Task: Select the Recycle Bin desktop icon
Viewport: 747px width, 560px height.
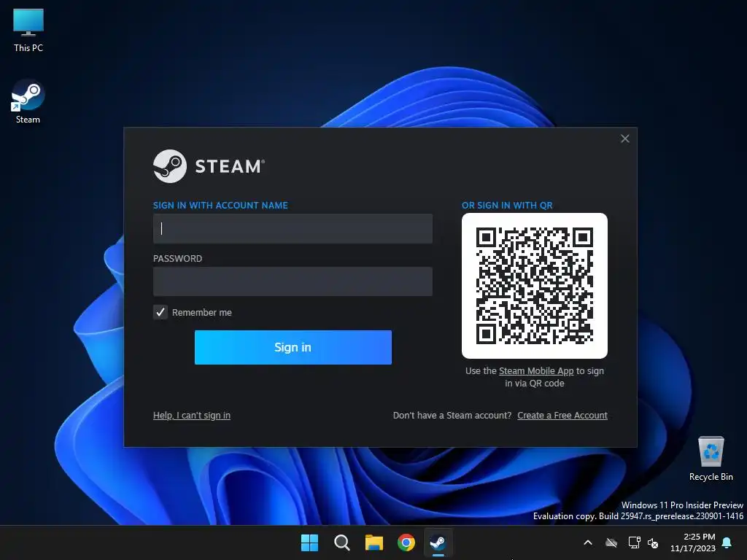Action: (x=711, y=458)
